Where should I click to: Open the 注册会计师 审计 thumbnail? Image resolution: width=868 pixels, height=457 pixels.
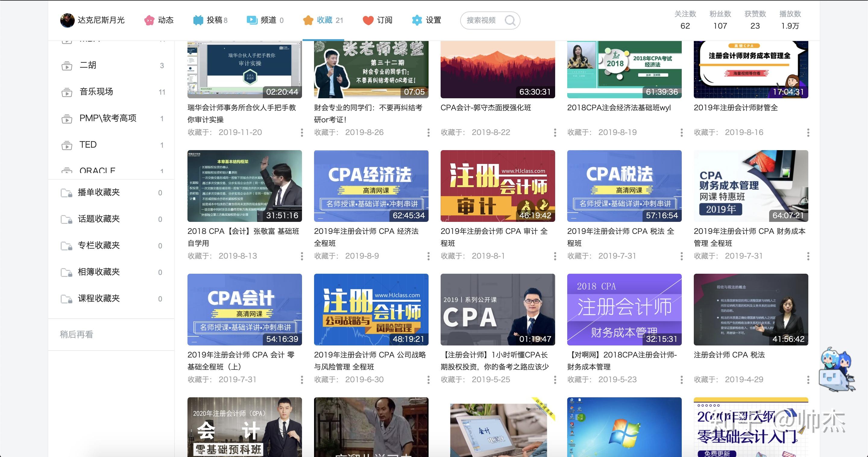(498, 186)
